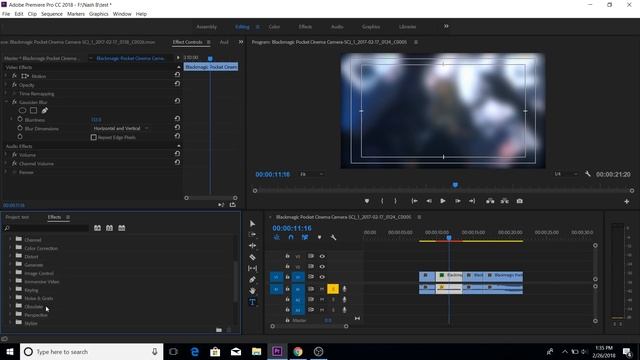This screenshot has width=640, height=360.
Task: Click the Blurriness value field
Action: (96, 120)
